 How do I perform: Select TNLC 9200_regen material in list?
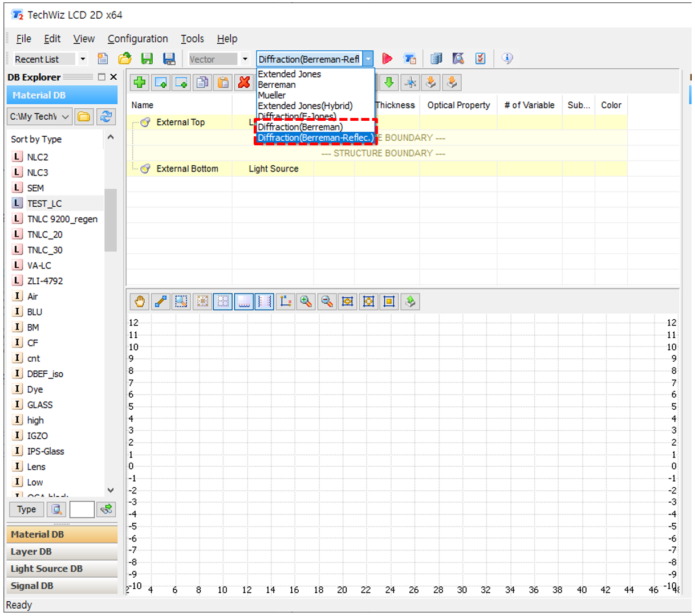[x=62, y=219]
